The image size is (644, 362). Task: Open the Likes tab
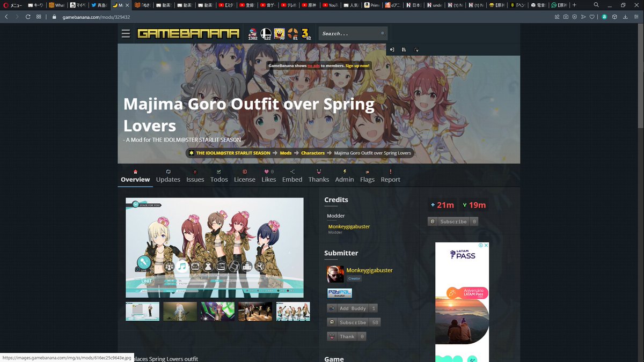[269, 176]
